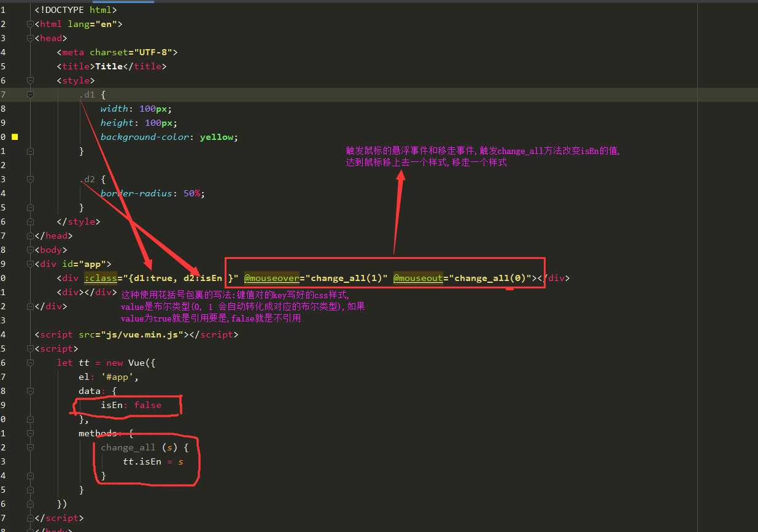Click the lang="en" attribute
This screenshot has width=758, height=532.
(x=92, y=24)
